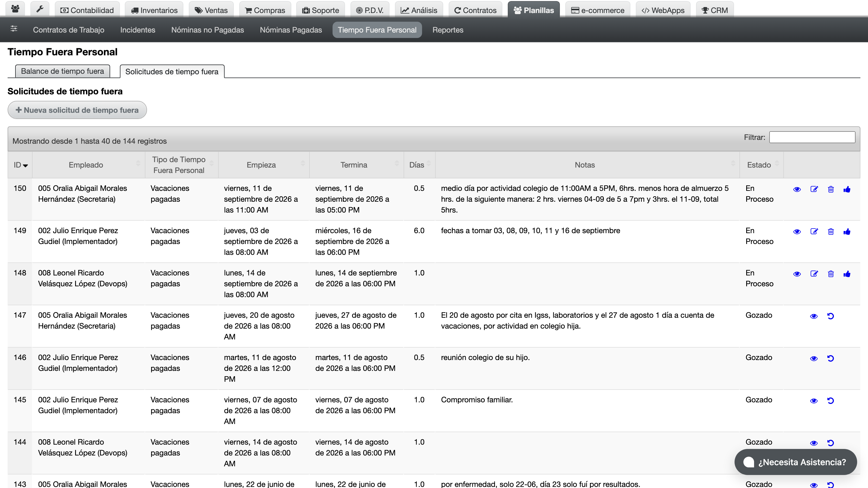Viewport: 868px width, 488px height.
Task: View request 144 details eye icon
Action: (x=814, y=443)
